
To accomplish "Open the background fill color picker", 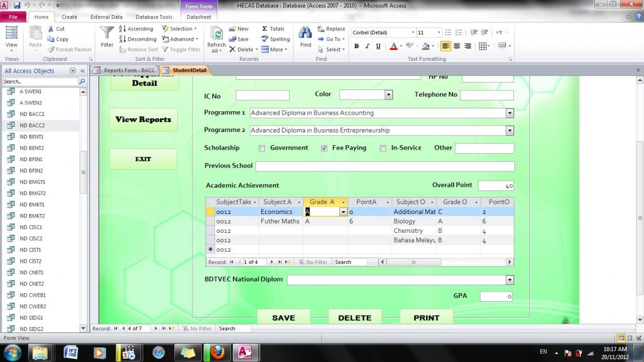I will (433, 46).
